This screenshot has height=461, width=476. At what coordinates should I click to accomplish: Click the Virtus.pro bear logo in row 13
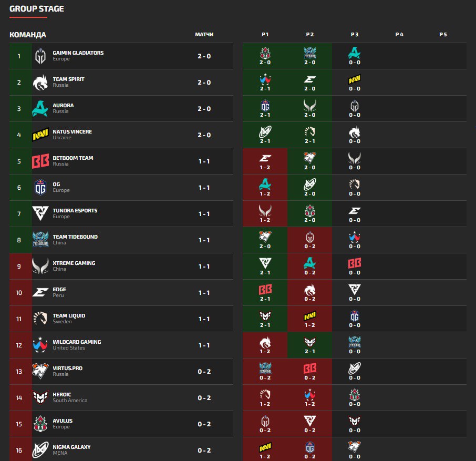point(40,371)
